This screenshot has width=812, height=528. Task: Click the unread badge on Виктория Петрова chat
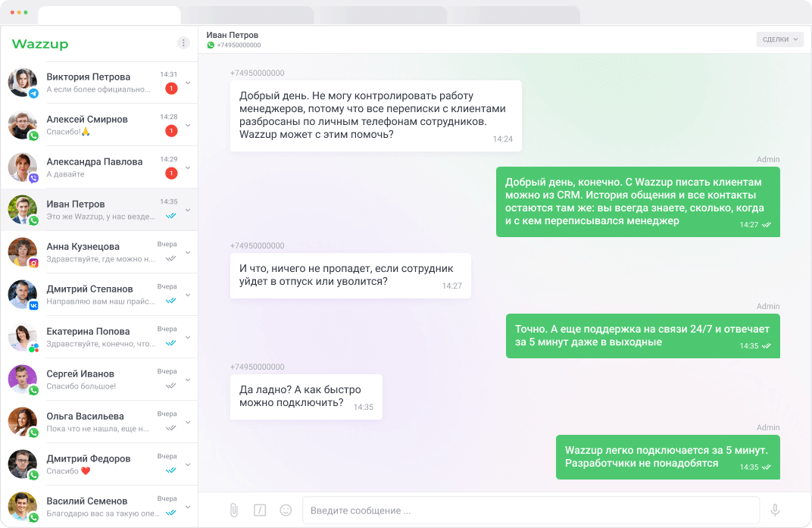coord(171,89)
